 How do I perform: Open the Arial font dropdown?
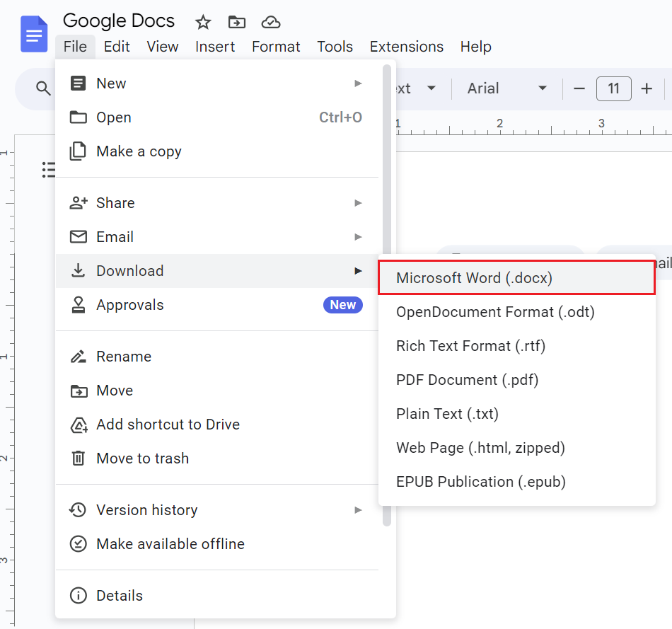[x=506, y=88]
